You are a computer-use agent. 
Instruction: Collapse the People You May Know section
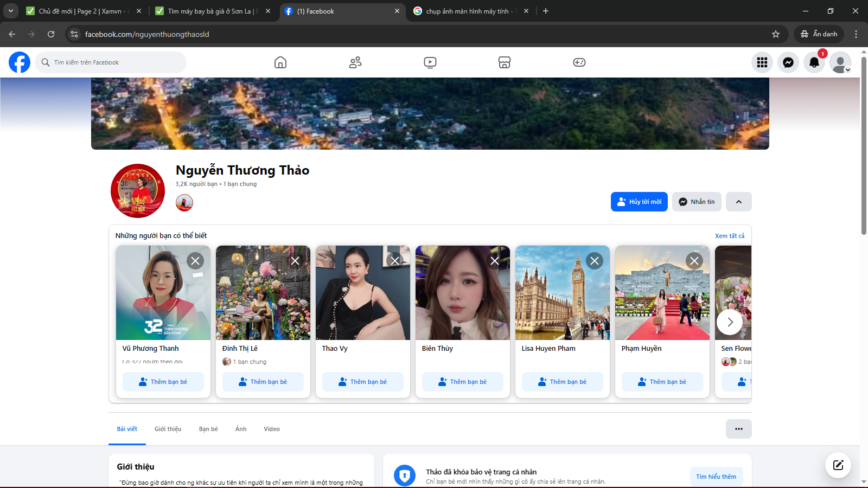pos(739,202)
